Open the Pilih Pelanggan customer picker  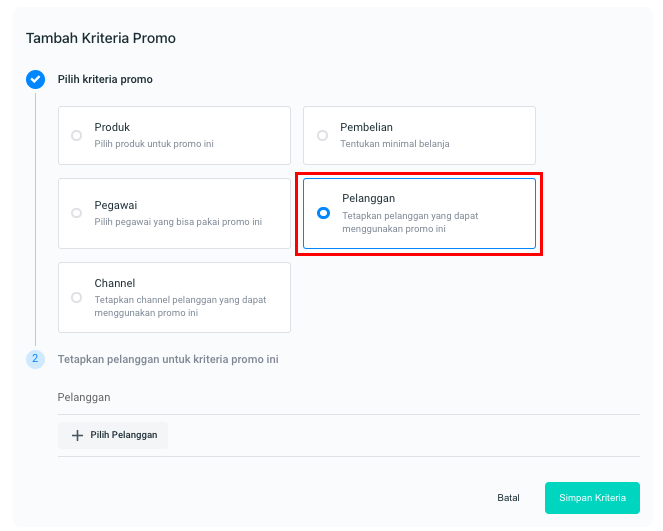point(113,435)
